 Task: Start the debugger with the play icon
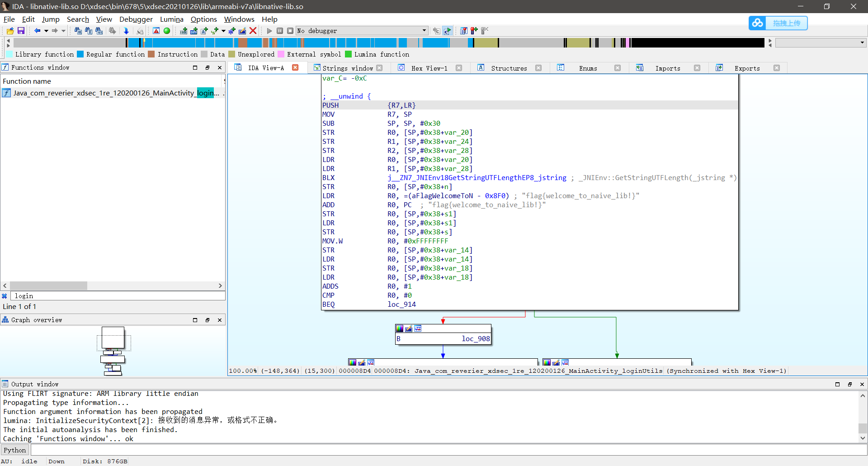click(269, 31)
